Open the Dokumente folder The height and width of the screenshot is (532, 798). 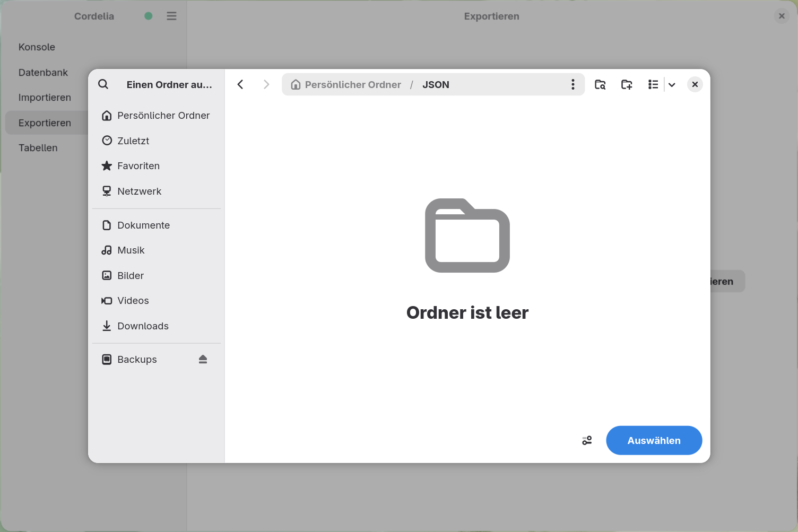click(x=157, y=225)
